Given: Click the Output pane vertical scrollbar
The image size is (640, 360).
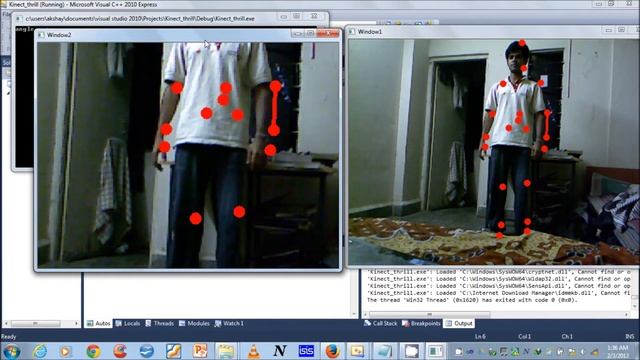Looking at the screenshot, I should pos(635,290).
